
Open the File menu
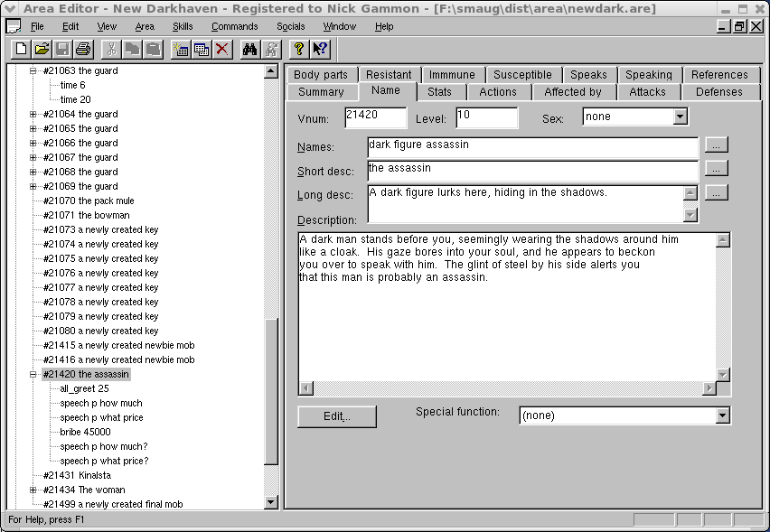tap(37, 26)
